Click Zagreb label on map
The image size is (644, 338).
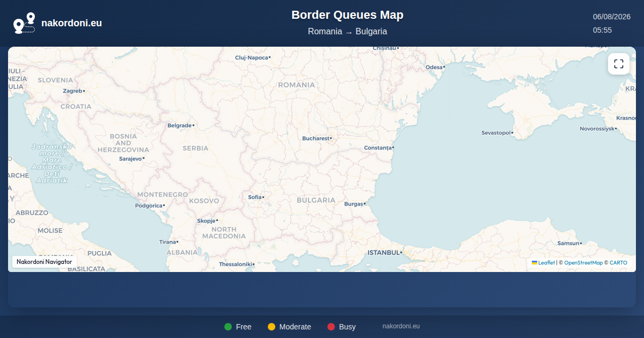point(72,91)
